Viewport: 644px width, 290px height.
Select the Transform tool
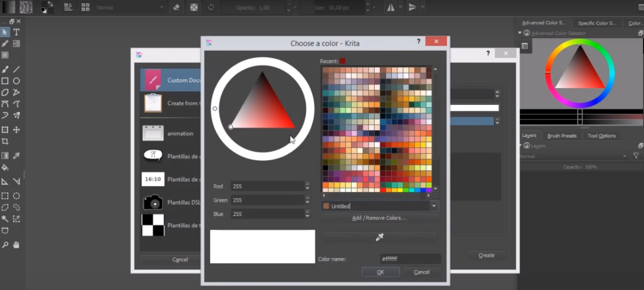click(x=5, y=130)
